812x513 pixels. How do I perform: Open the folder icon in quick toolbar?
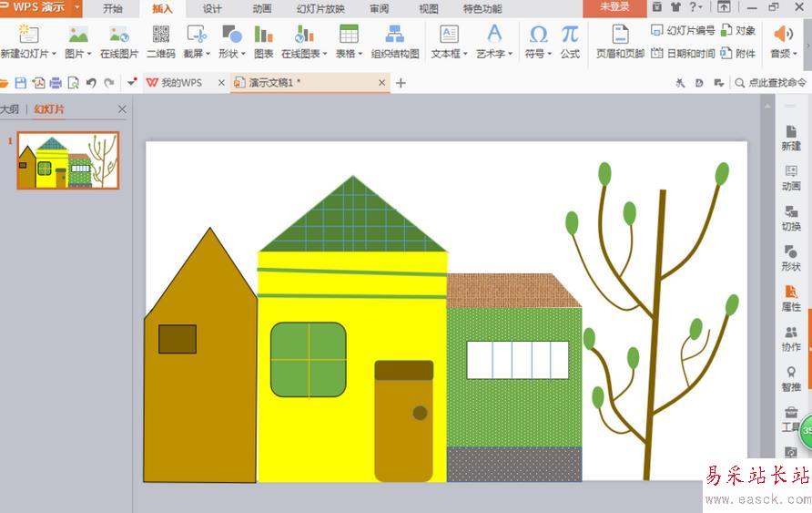[5, 83]
